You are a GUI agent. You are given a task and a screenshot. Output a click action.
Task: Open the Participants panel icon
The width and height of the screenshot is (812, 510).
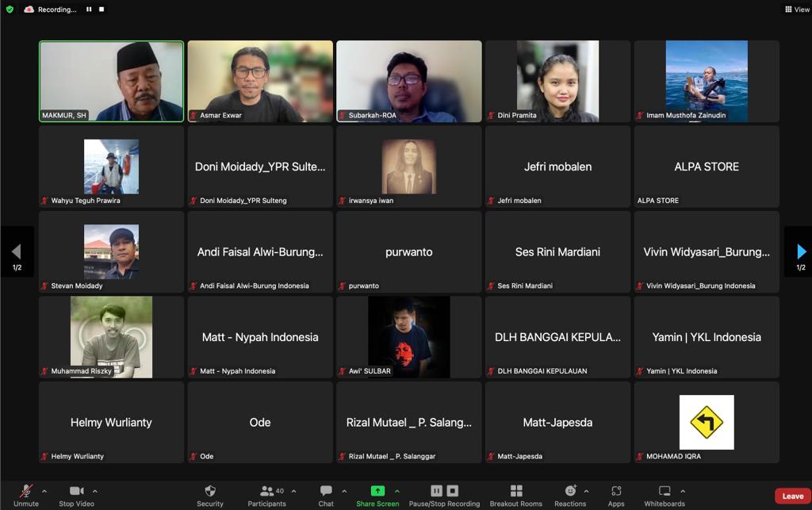pos(266,490)
